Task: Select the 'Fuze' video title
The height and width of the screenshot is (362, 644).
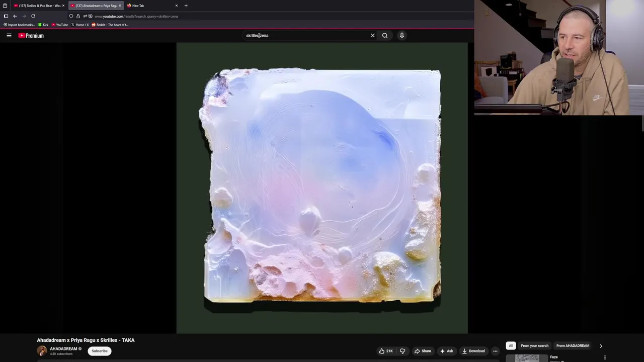Action: point(554,357)
